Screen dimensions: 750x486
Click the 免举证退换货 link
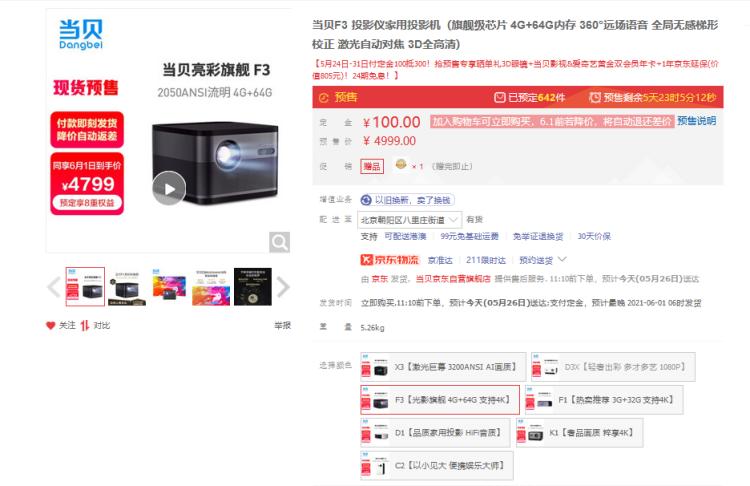point(538,236)
